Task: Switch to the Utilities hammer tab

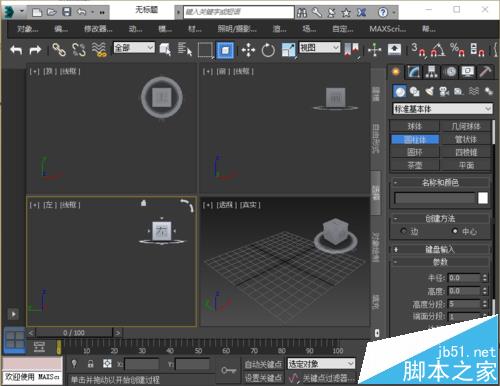Action: click(485, 71)
